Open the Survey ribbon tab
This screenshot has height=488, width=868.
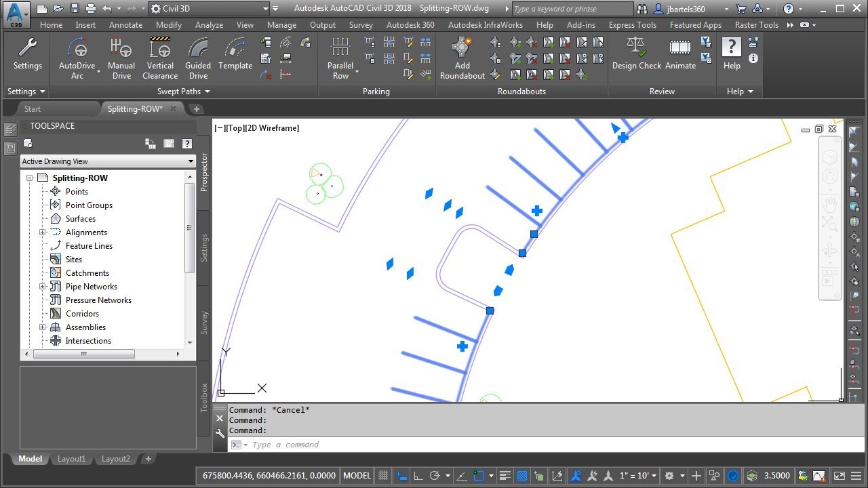361,25
